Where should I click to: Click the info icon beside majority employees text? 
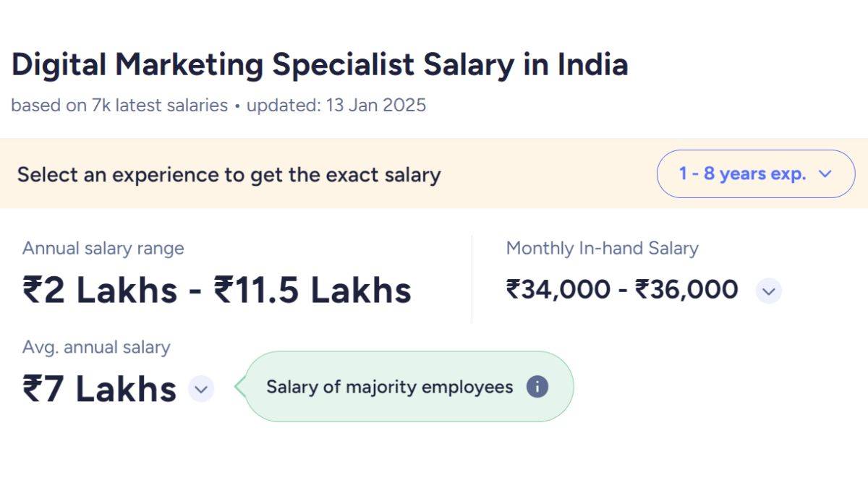tap(537, 388)
